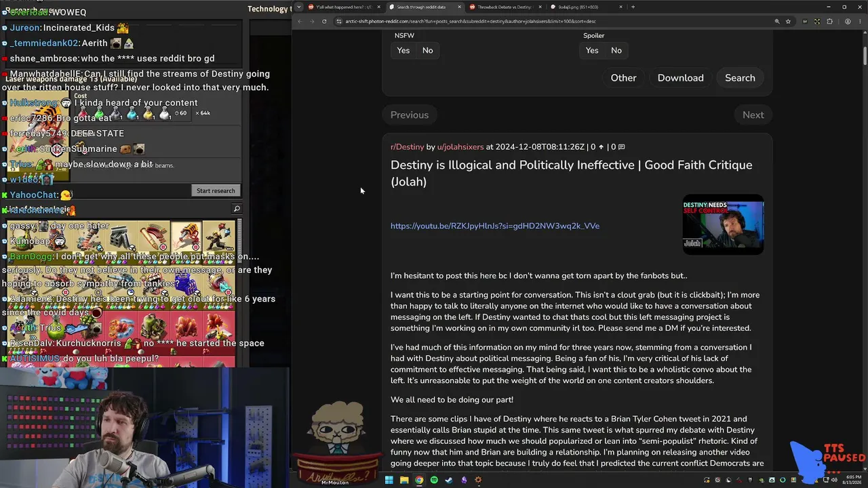Switch to the 'Y'all what happened here?' tab
This screenshot has height=488, width=868.
(x=344, y=7)
